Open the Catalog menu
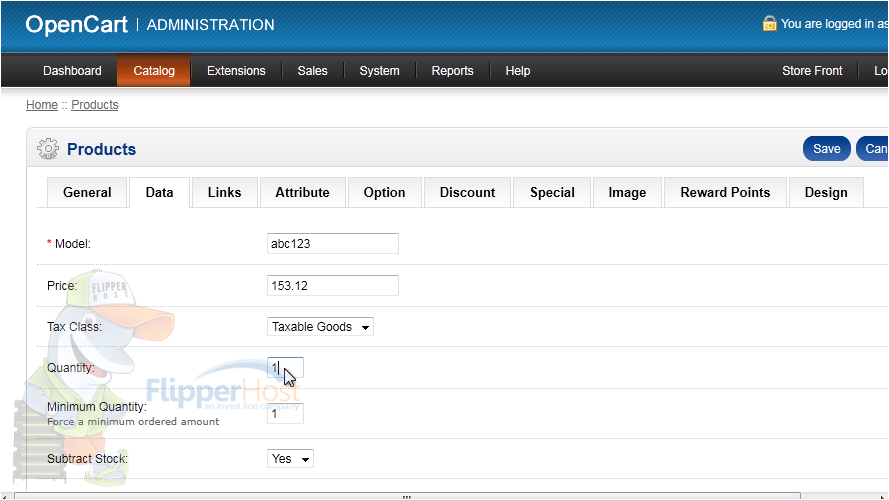This screenshot has width=889, height=500. [x=154, y=71]
